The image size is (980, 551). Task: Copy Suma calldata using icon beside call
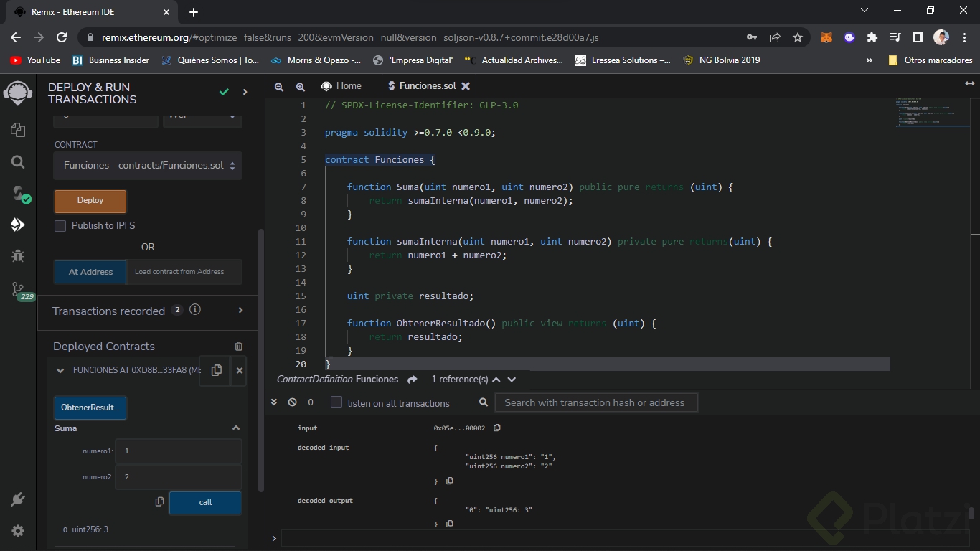159,502
